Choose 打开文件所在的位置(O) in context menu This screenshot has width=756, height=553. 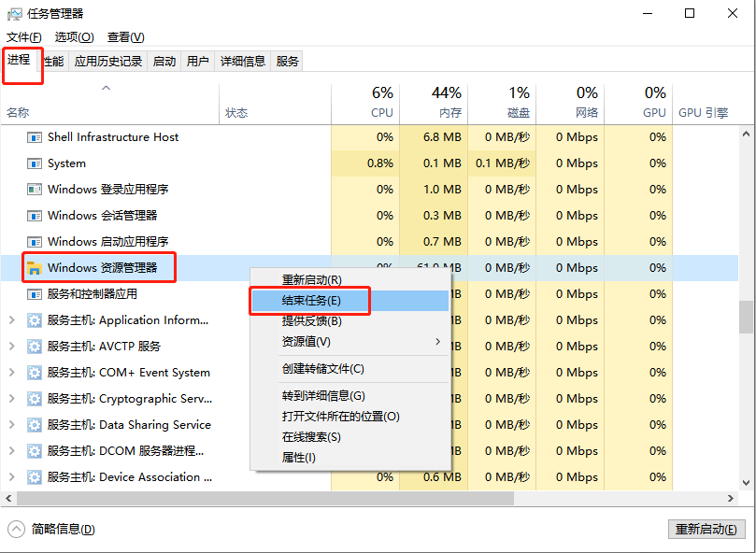pyautogui.click(x=350, y=417)
